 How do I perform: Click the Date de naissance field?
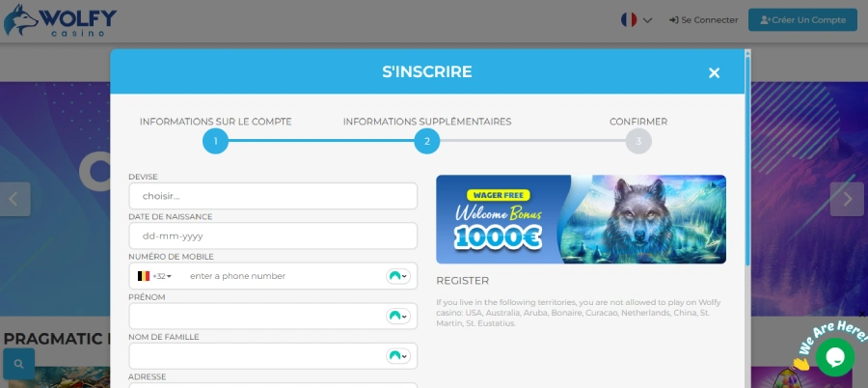[x=273, y=236]
